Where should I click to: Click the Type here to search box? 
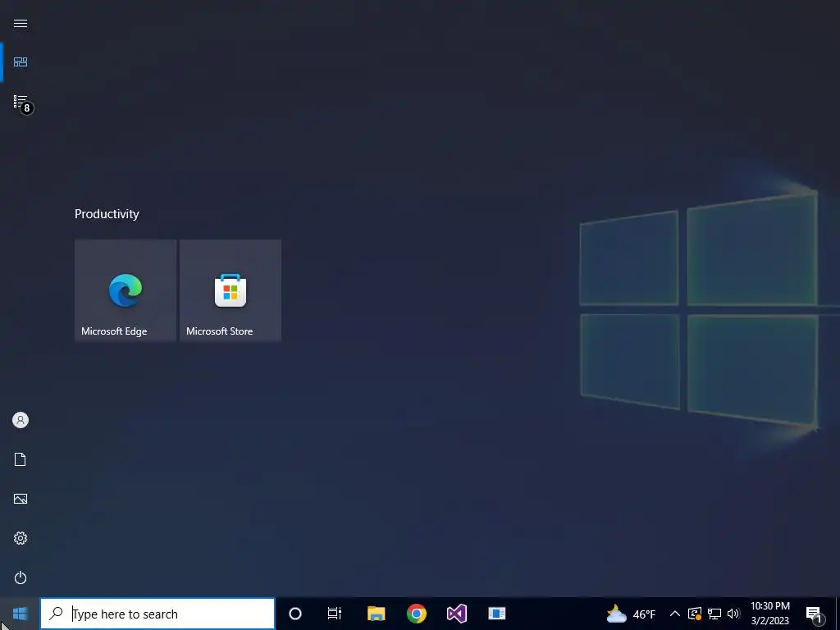point(157,614)
